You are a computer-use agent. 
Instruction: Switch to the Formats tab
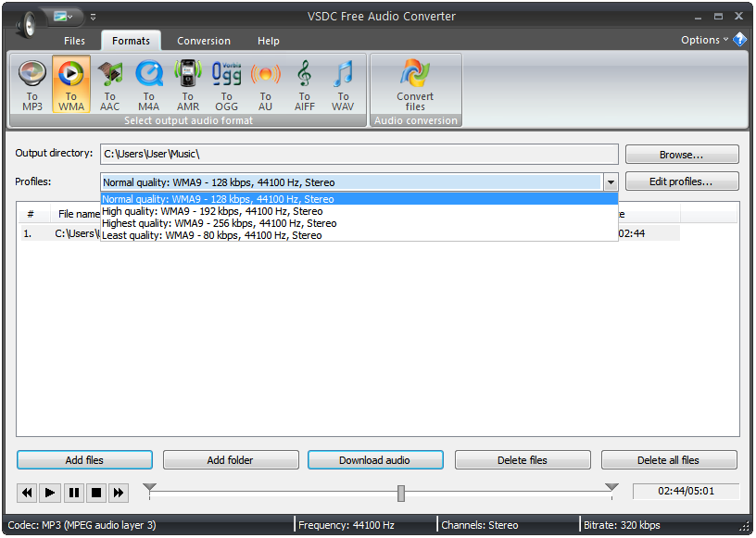(x=131, y=41)
